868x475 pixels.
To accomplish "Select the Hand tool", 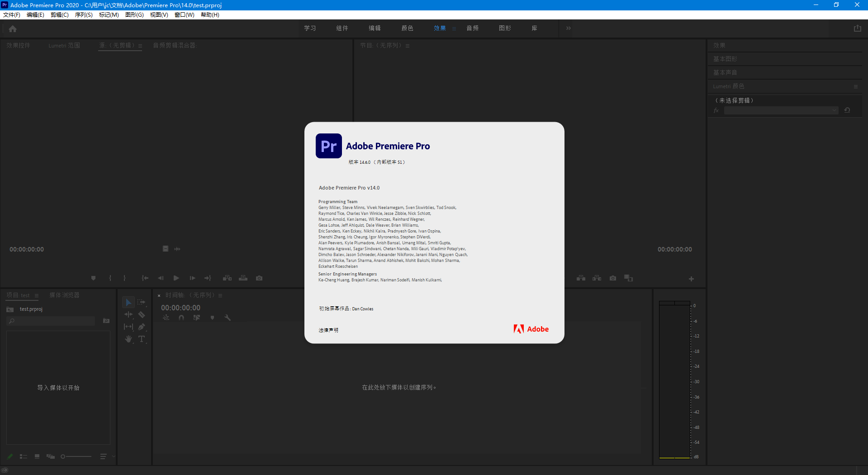I will point(128,339).
